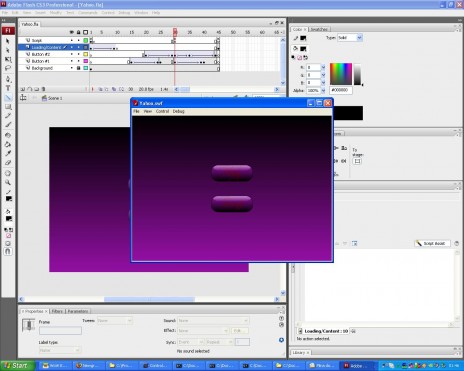
Task: Click the Scene 1 clapper icon
Action: click(x=44, y=98)
